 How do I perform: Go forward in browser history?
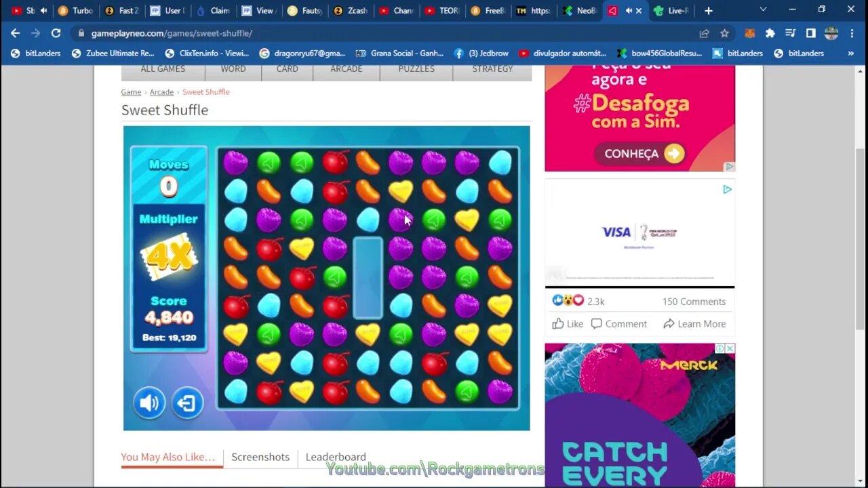[36, 33]
